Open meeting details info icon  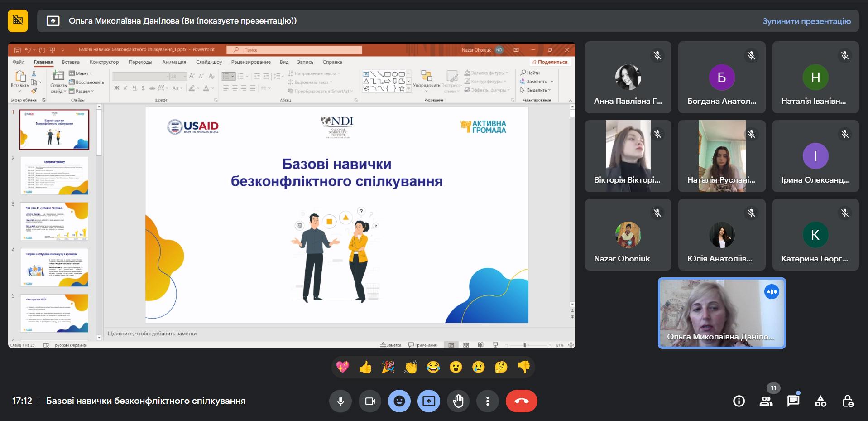point(739,401)
